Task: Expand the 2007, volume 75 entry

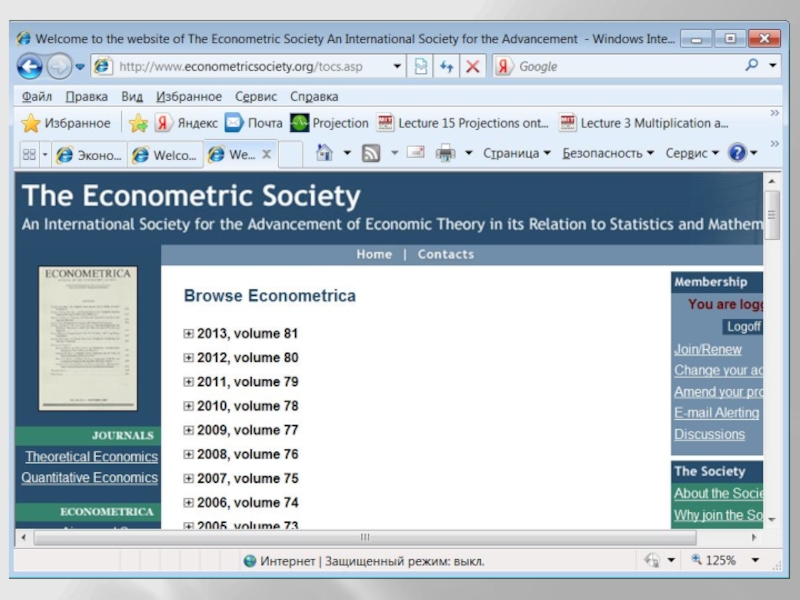Action: 189,478
